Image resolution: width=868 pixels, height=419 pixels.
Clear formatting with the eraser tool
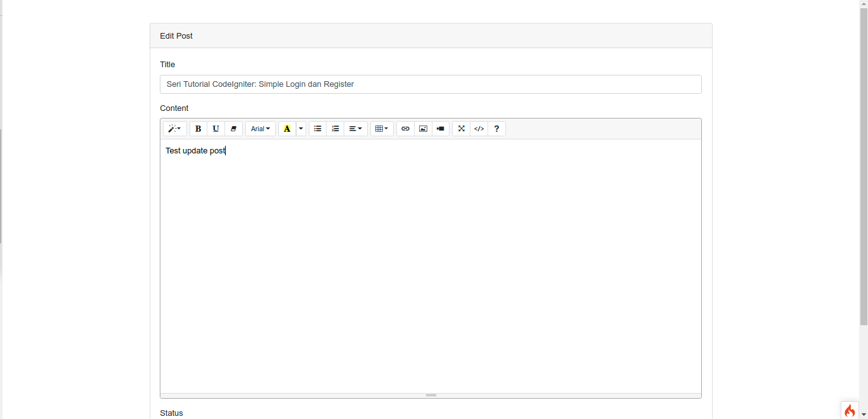point(233,129)
